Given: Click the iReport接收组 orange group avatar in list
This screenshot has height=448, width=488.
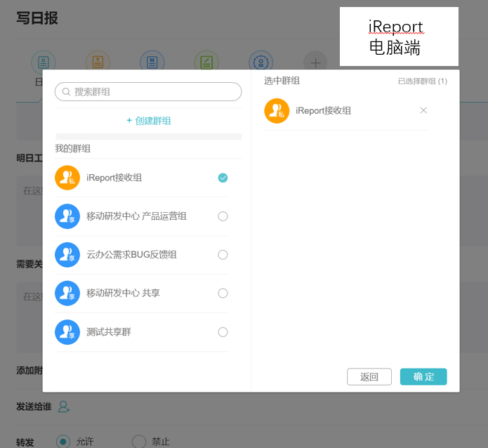Looking at the screenshot, I should pos(67,178).
